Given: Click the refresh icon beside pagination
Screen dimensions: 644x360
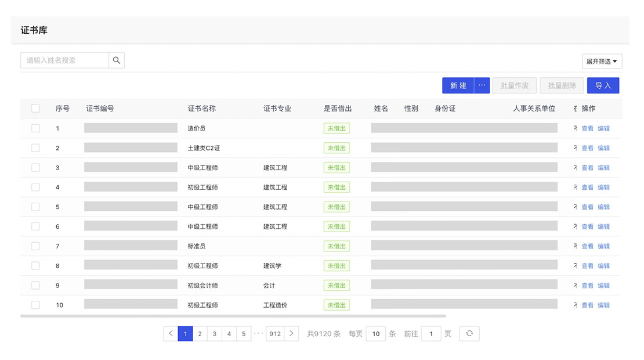Looking at the screenshot, I should coord(469,333).
